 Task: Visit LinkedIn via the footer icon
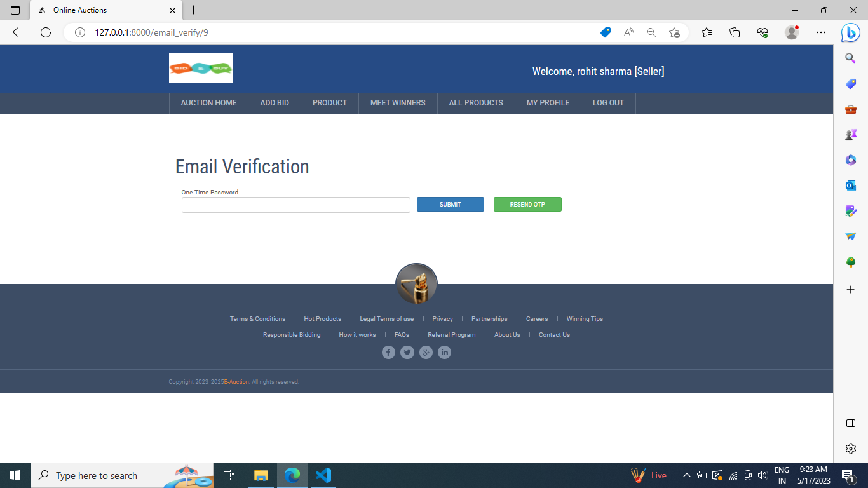[444, 352]
